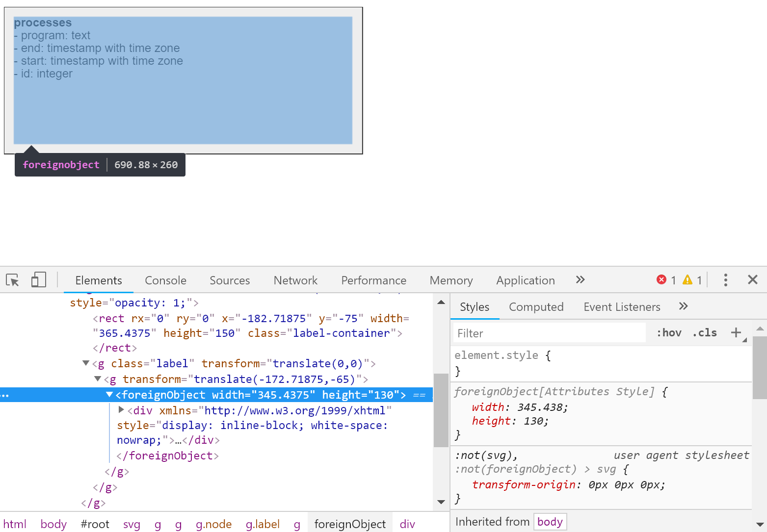Screen dimensions: 767x532
Task: Click body in the breadcrumb bar
Action: coord(53,524)
